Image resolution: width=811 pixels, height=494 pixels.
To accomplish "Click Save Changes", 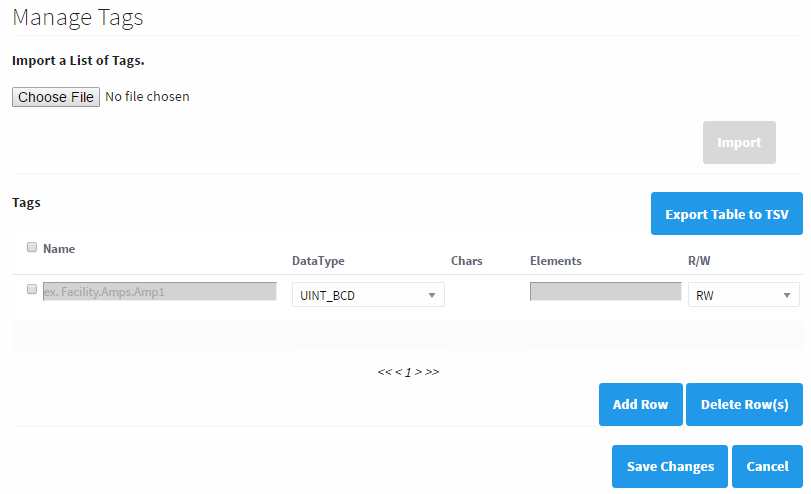I will 670,466.
